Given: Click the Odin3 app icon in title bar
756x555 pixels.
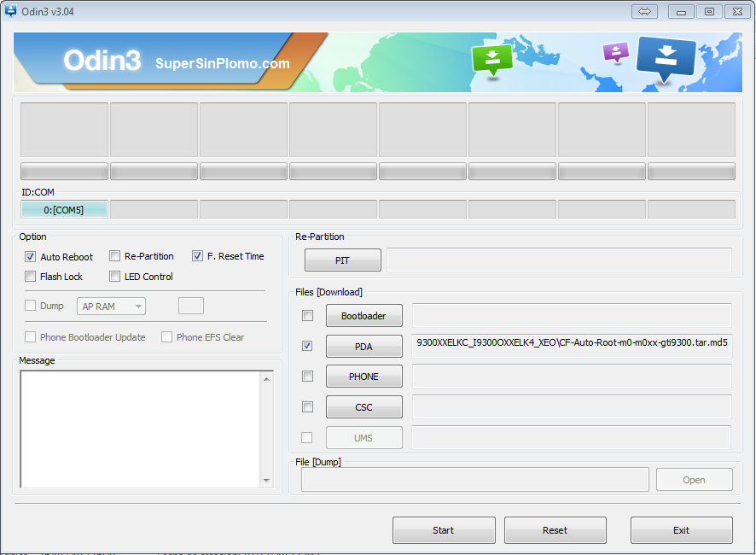Looking at the screenshot, I should coord(10,11).
